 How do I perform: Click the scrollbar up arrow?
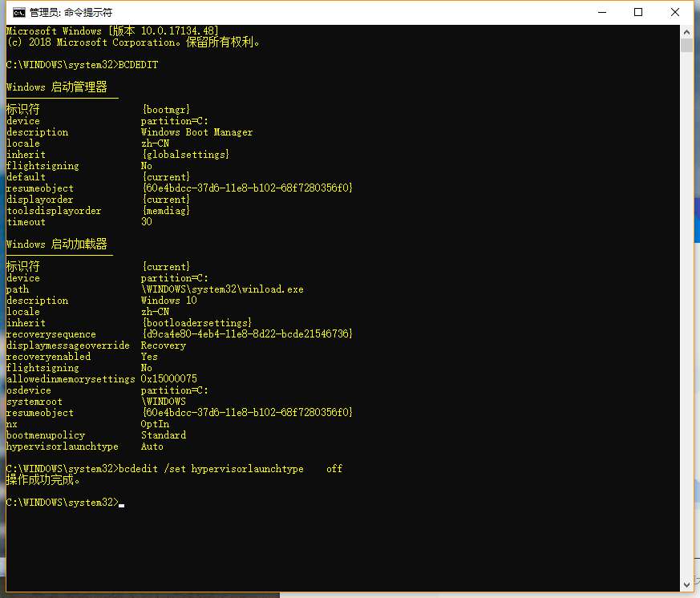point(686,30)
